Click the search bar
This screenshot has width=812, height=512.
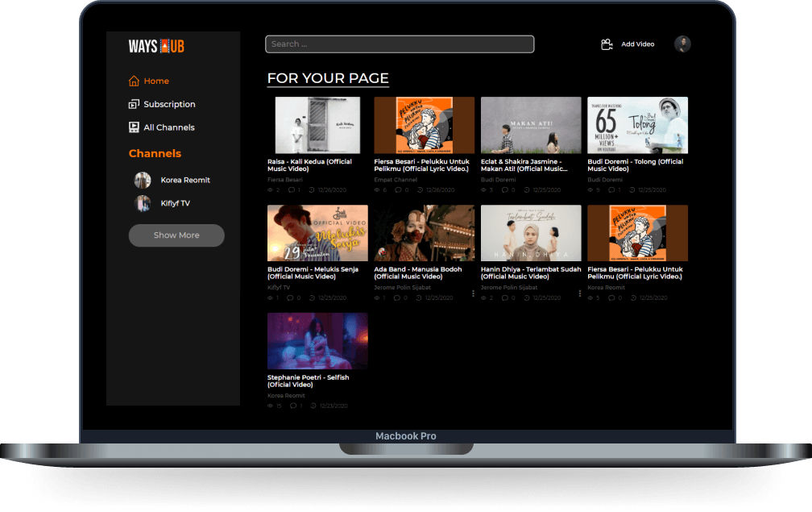(x=399, y=44)
